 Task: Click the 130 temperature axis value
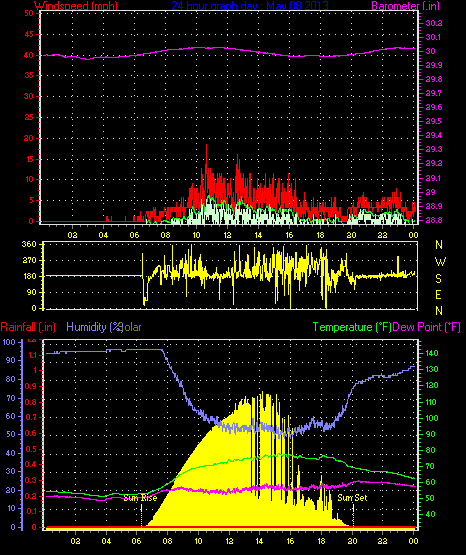[x=432, y=369]
